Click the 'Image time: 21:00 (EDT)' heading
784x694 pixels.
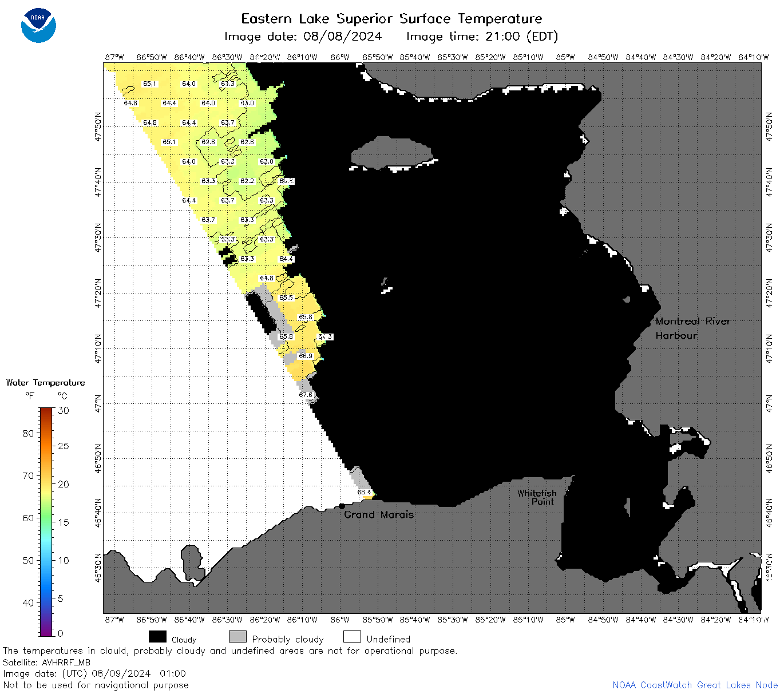coord(482,37)
